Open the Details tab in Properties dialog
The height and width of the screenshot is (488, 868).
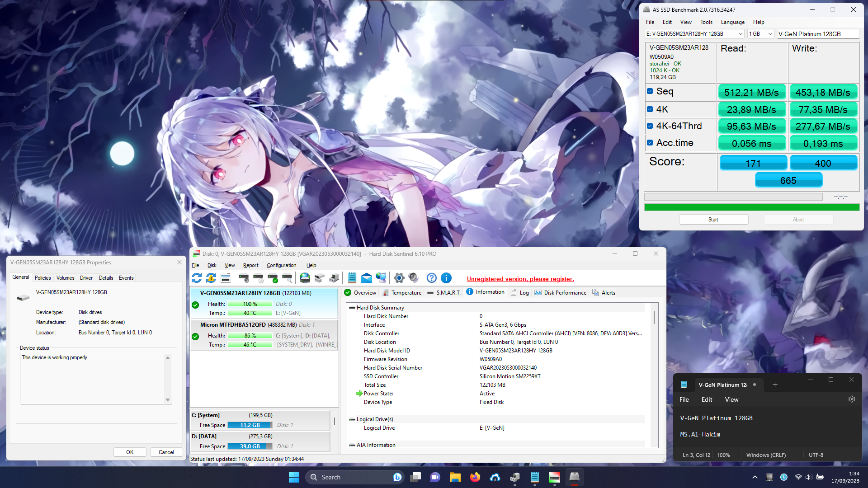[106, 278]
